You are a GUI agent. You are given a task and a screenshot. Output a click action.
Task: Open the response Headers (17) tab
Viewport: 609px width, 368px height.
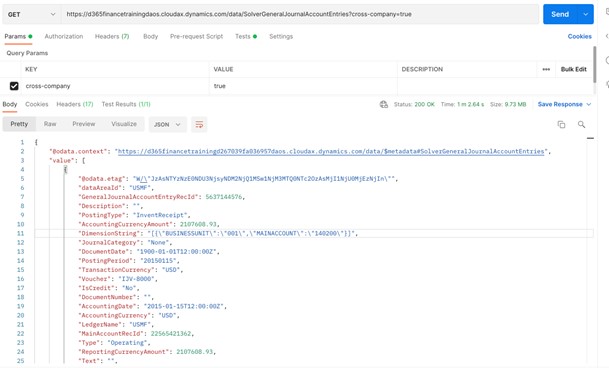pyautogui.click(x=75, y=104)
